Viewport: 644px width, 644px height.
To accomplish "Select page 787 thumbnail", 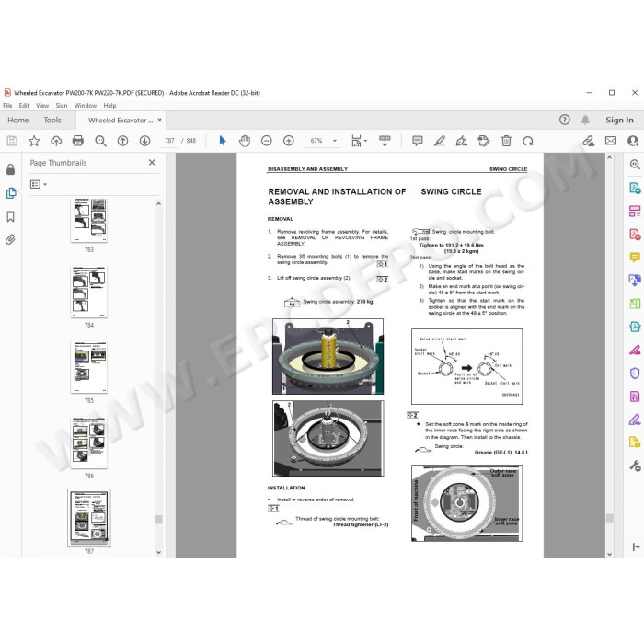I will click(x=89, y=518).
